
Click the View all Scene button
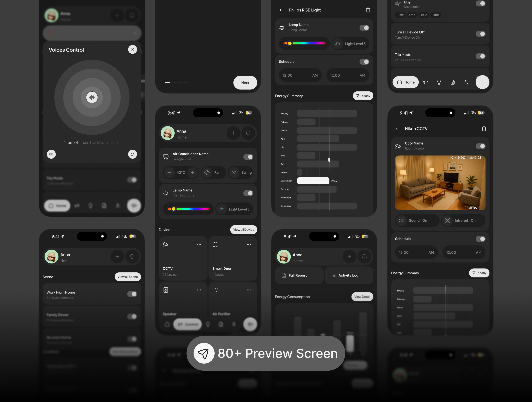pyautogui.click(x=127, y=277)
